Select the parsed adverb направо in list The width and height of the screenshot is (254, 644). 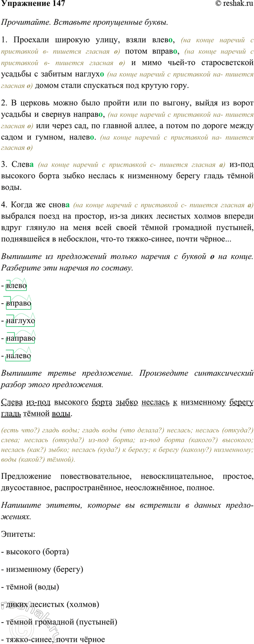[21, 339]
